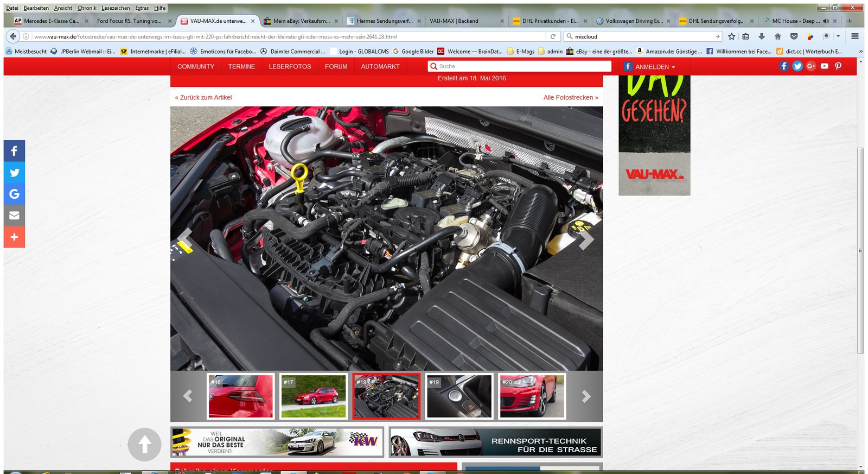Image resolution: width=868 pixels, height=474 pixels.
Task: Show more bookmarks with the overflow chevron
Action: point(860,52)
